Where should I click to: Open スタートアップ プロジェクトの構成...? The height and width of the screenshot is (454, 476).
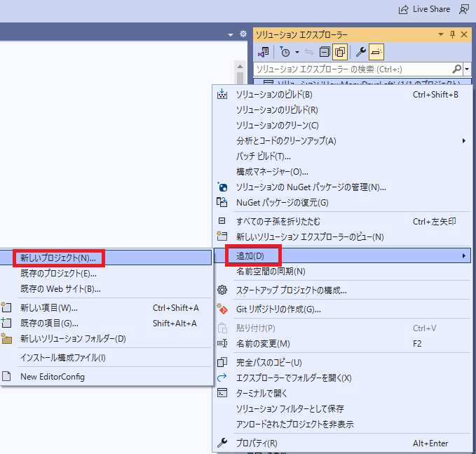click(x=343, y=291)
